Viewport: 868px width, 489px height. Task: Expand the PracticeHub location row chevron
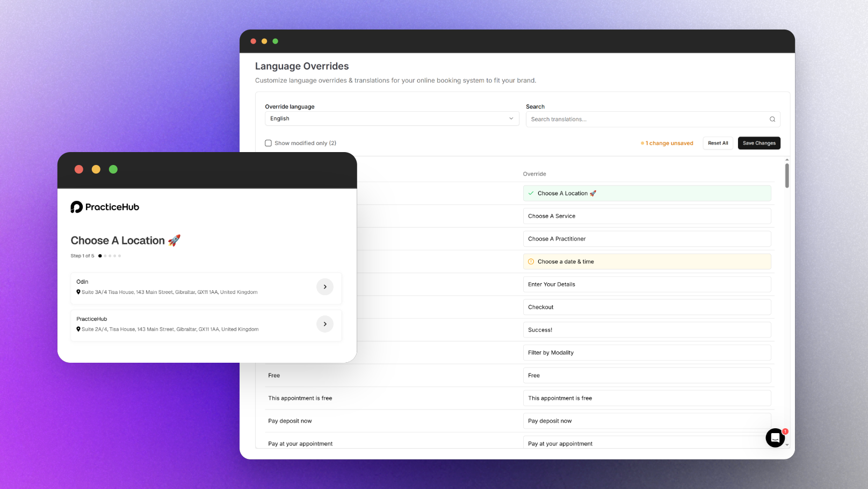(x=324, y=323)
